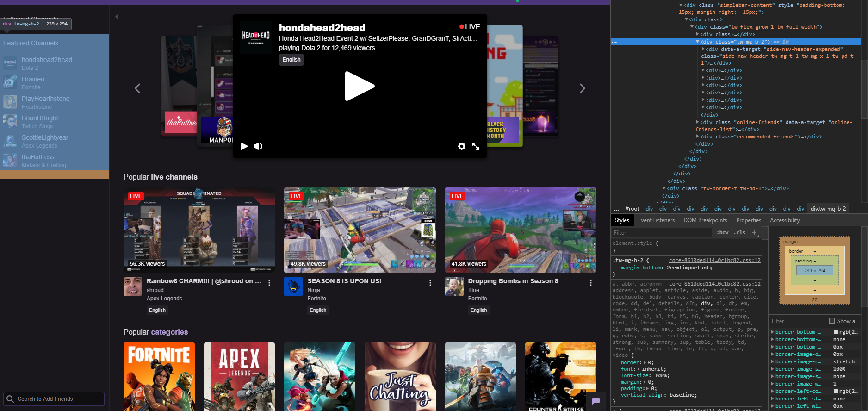Viewport: 868px width, 411px height.
Task: Toggle the .cls class editor
Action: pyautogui.click(x=739, y=232)
